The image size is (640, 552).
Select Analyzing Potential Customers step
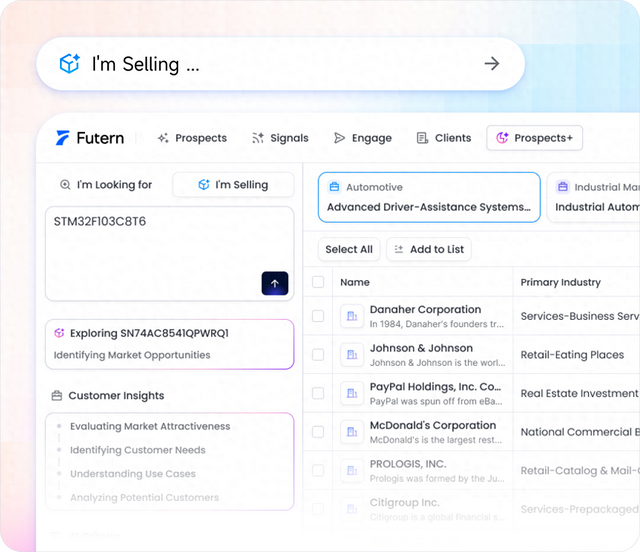pos(144,497)
